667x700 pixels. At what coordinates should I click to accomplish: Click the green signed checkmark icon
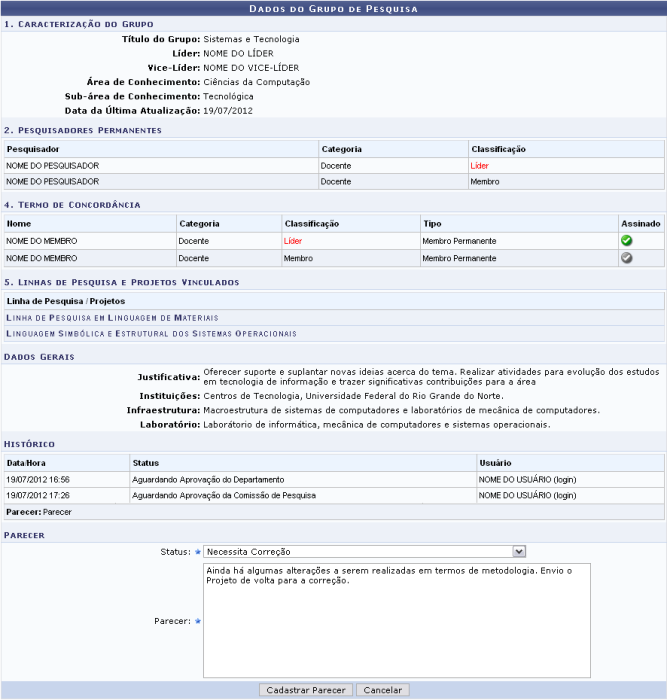coord(626,241)
